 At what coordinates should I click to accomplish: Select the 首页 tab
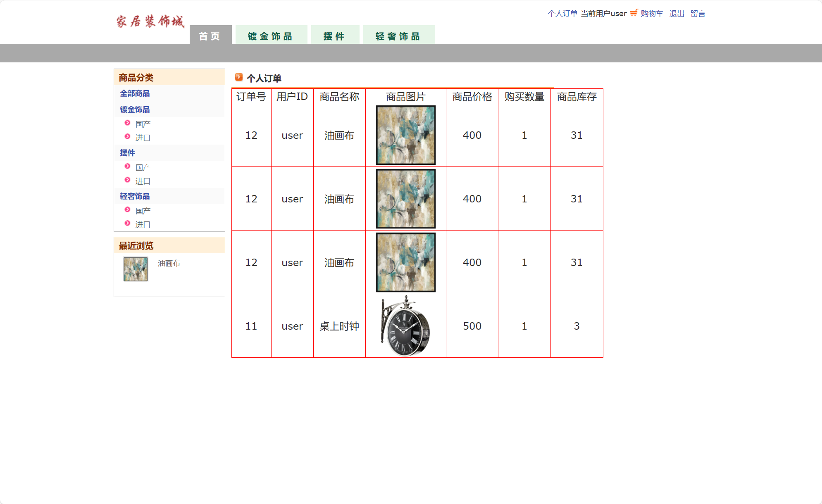(x=210, y=37)
